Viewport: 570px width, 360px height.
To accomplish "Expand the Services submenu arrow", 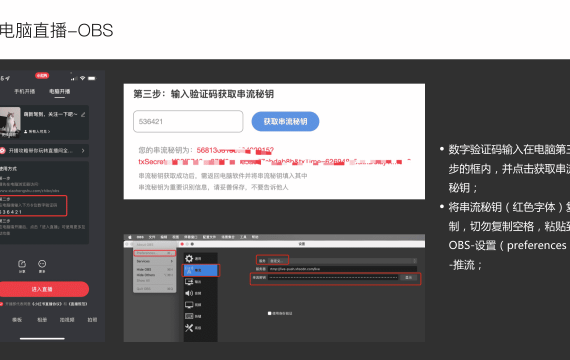I will (x=172, y=261).
